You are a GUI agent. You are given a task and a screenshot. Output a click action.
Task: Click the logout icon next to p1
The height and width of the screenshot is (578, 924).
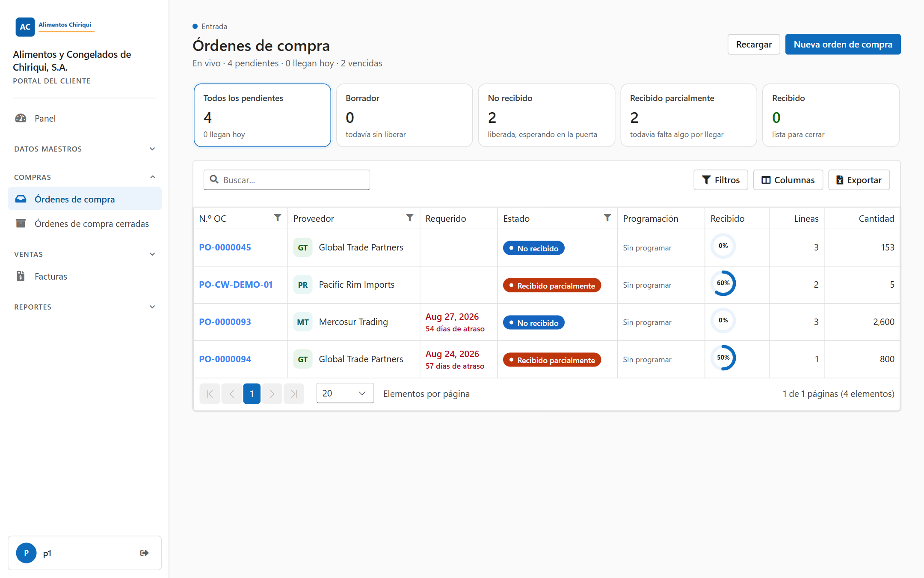click(x=144, y=553)
